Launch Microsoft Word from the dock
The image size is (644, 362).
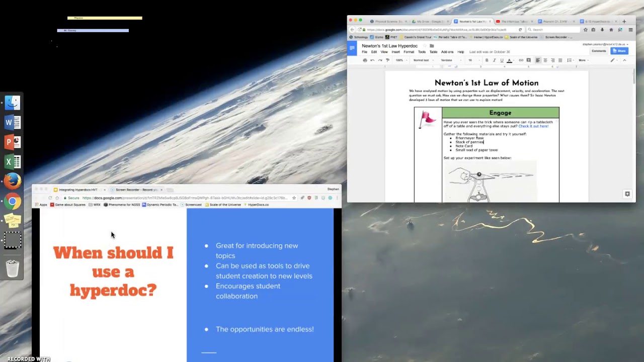[x=13, y=122]
